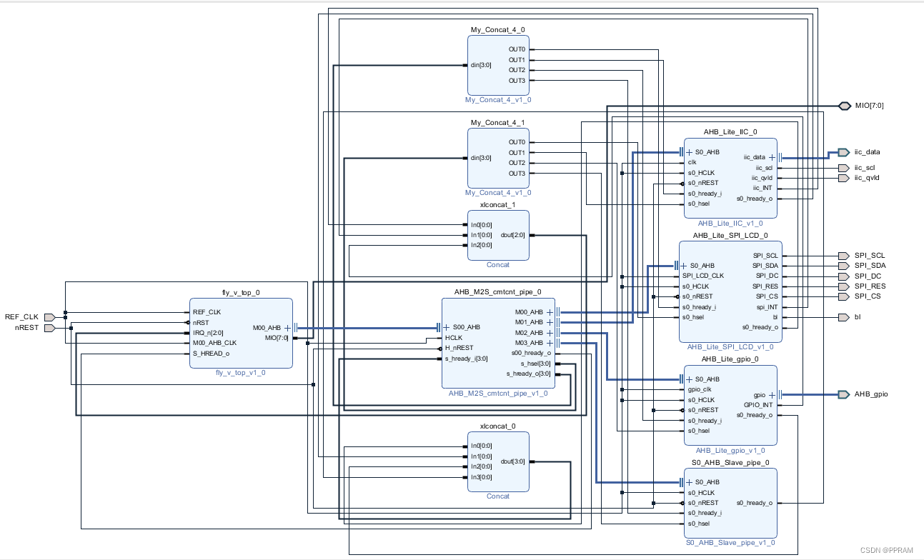924x560 pixels.
Task: Expand M03_AHB on AHB_M2S_cmtcnt_pipe_0
Action: tap(550, 343)
